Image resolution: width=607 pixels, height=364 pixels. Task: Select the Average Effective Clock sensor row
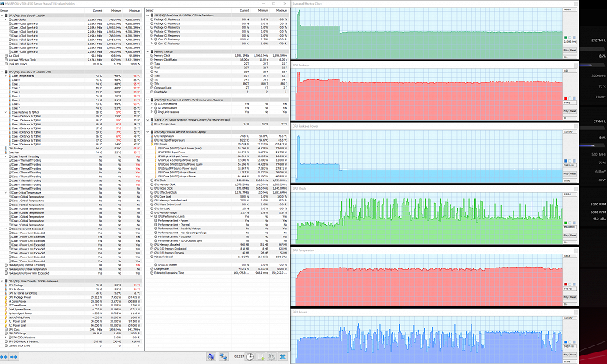[72, 60]
